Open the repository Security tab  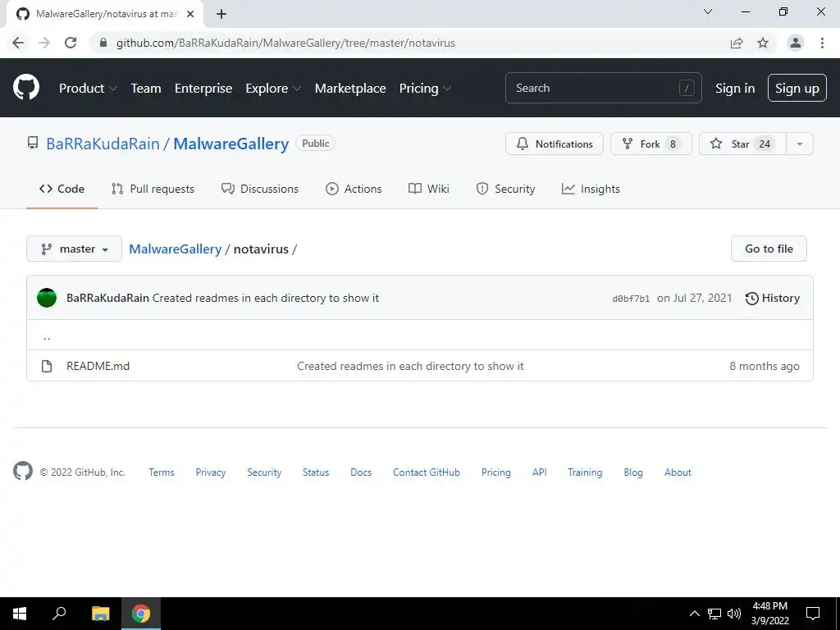pos(505,189)
